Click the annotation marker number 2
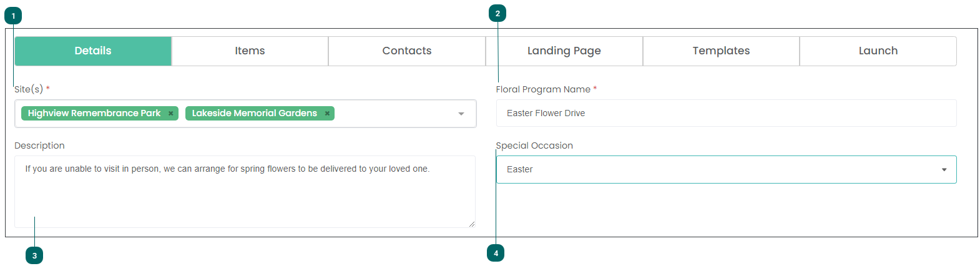 (x=497, y=13)
